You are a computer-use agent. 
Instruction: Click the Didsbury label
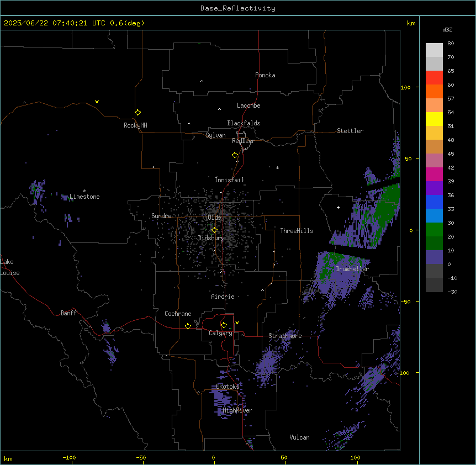[211, 238]
